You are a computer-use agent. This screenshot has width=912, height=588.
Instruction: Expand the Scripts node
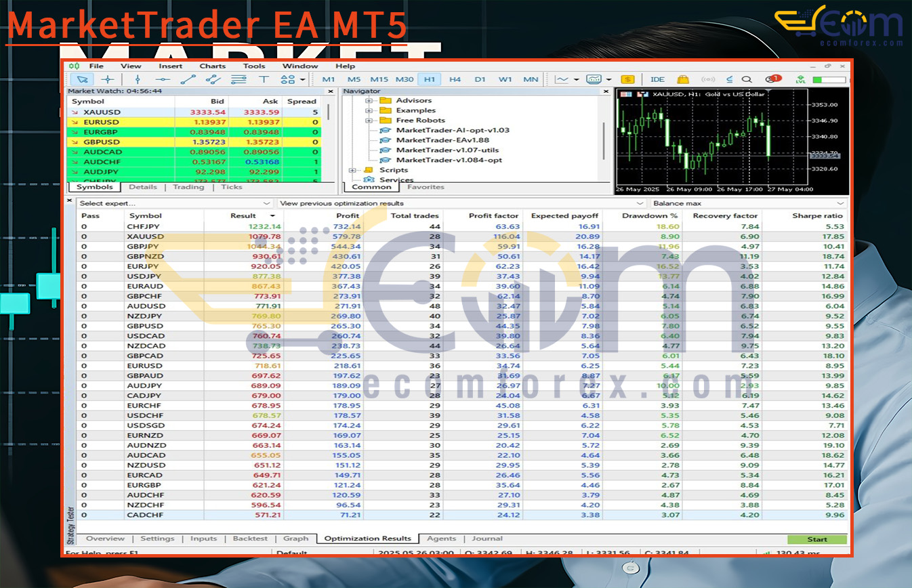[352, 170]
